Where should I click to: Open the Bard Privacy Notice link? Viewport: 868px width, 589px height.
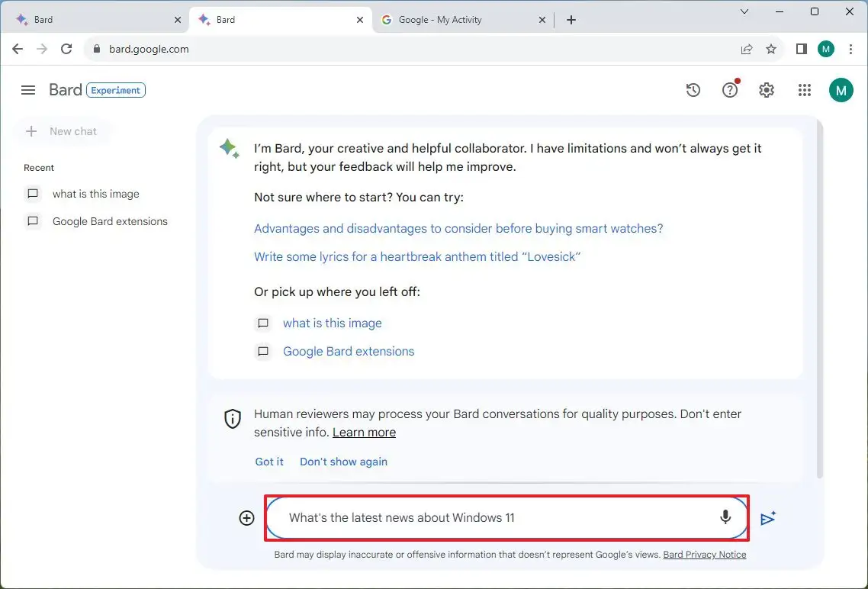704,555
